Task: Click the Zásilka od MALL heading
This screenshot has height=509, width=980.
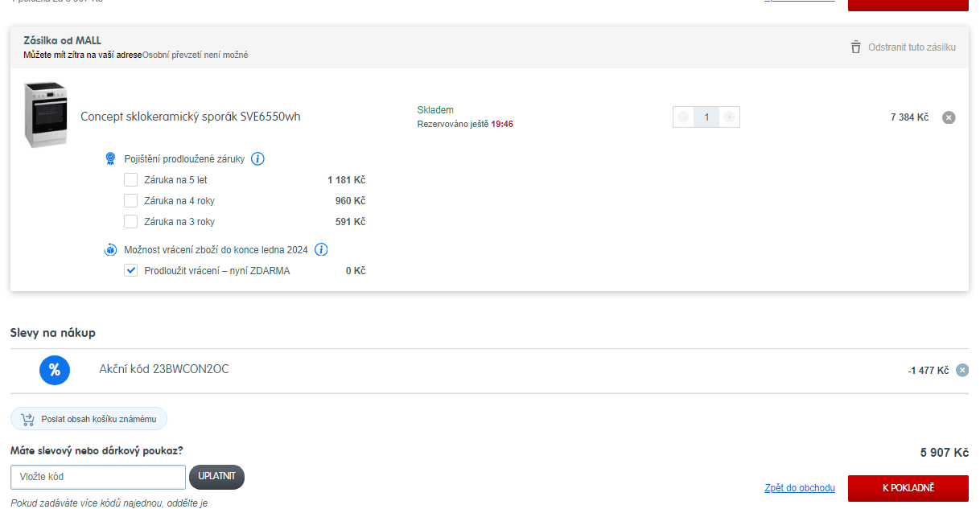Action: pyautogui.click(x=63, y=40)
